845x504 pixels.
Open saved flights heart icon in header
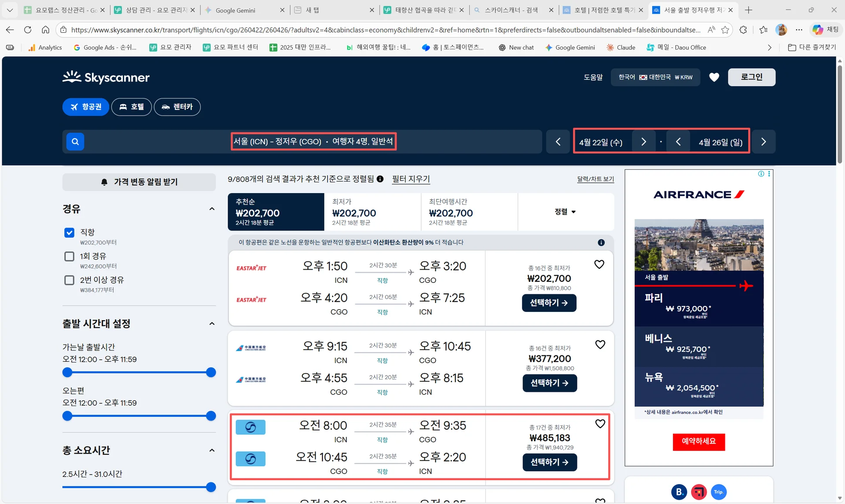point(714,77)
